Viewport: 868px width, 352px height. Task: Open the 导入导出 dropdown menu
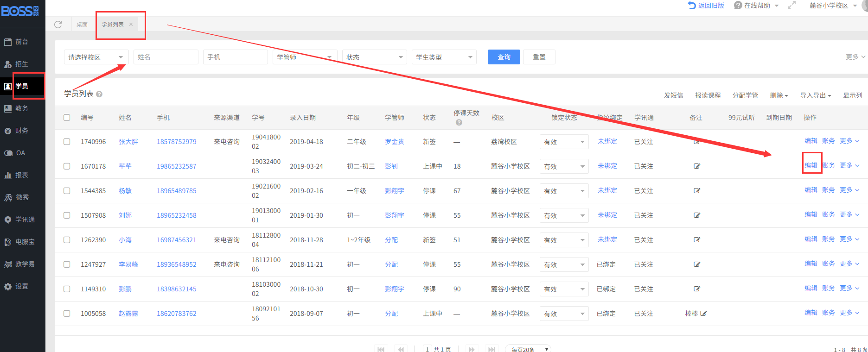coord(816,95)
